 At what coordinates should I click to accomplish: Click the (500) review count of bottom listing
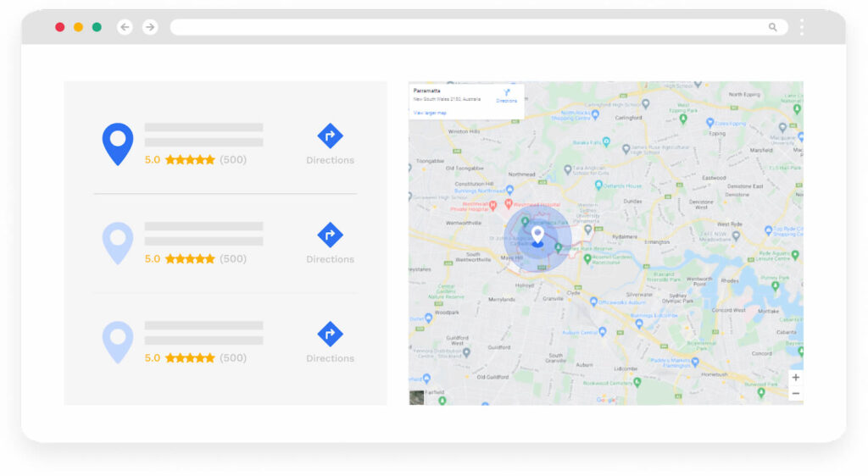[x=233, y=357]
